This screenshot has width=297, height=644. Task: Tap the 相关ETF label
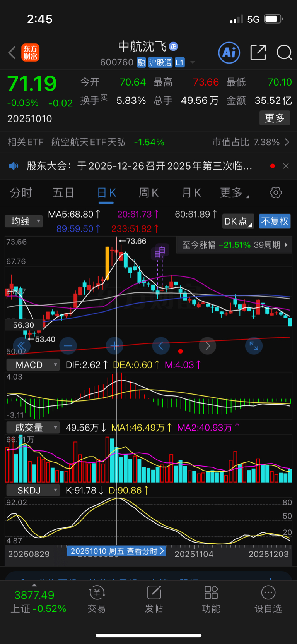pyautogui.click(x=26, y=142)
